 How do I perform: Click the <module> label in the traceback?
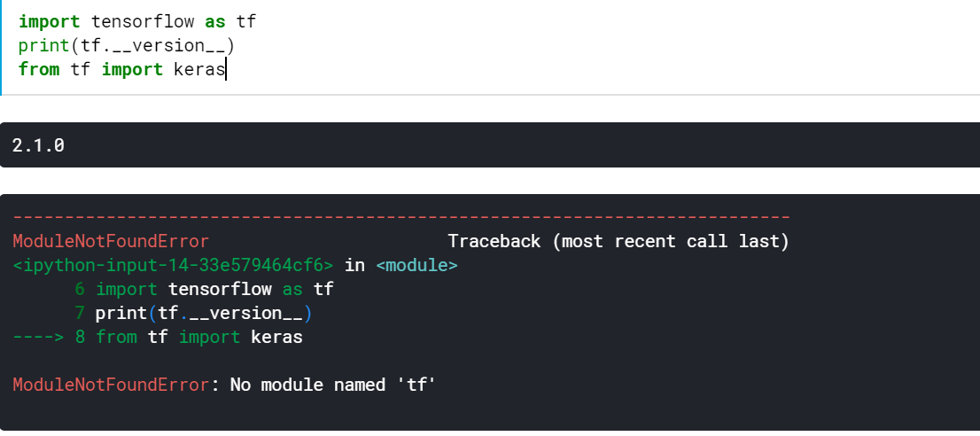(416, 265)
